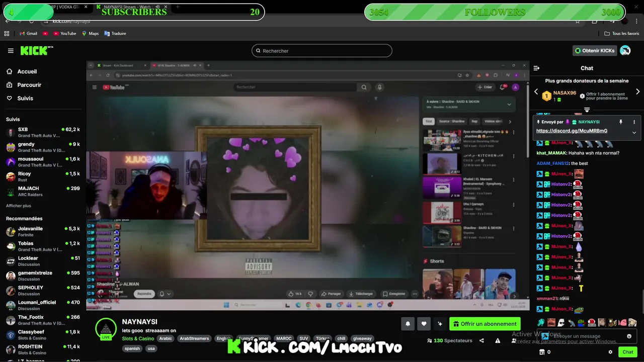The image size is (644, 362).
Task: Click the search icon in Rechercher box
Action: (258, 51)
